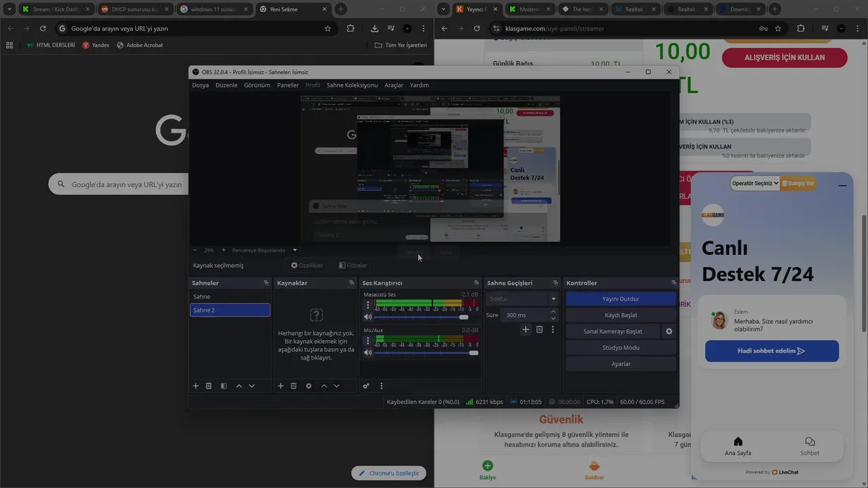Open advanced audio properties gears in Ses Karıştırıcı
868x488 pixels.
coord(366,386)
